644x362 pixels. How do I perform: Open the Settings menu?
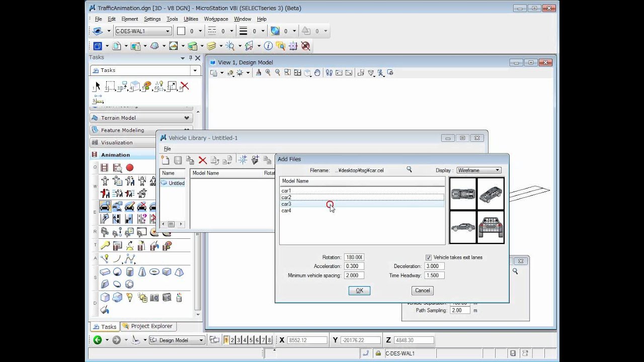(x=152, y=19)
